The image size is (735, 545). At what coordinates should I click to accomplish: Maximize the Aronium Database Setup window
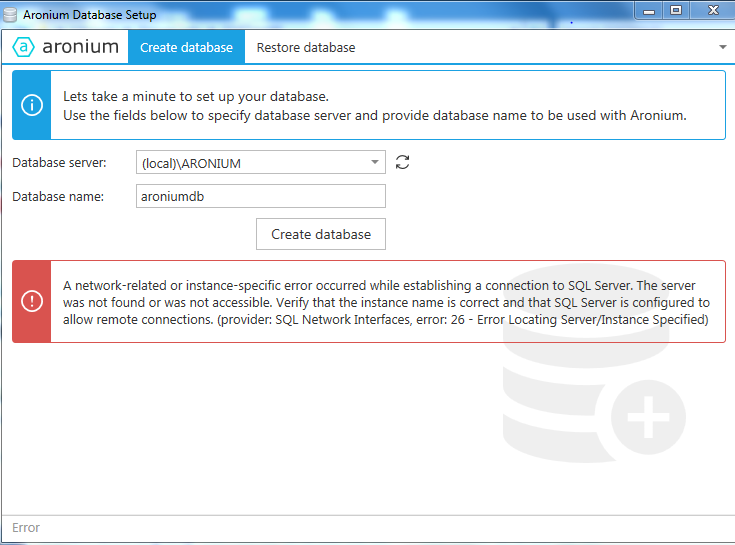676,10
